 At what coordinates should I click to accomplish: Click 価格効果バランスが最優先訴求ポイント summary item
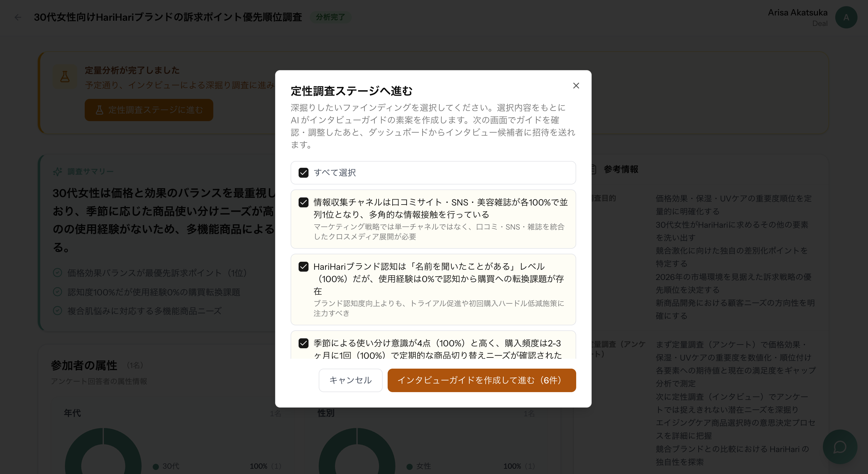(x=157, y=273)
